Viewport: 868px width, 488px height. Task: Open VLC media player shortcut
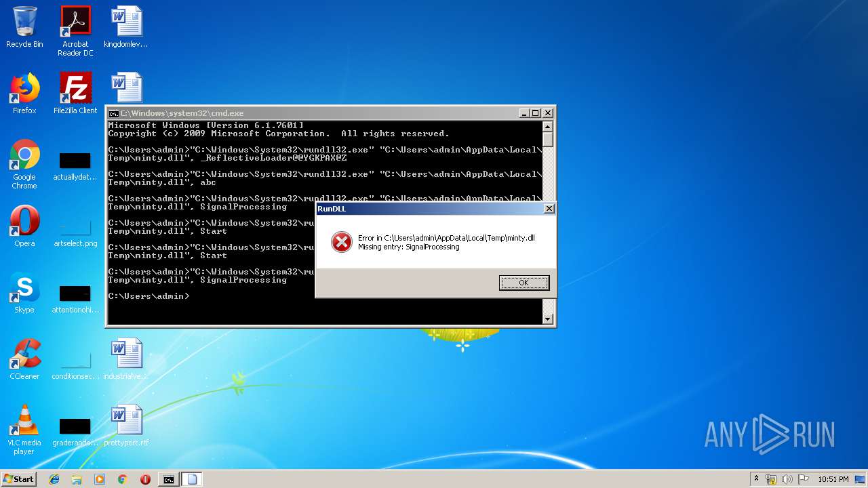coord(24,430)
